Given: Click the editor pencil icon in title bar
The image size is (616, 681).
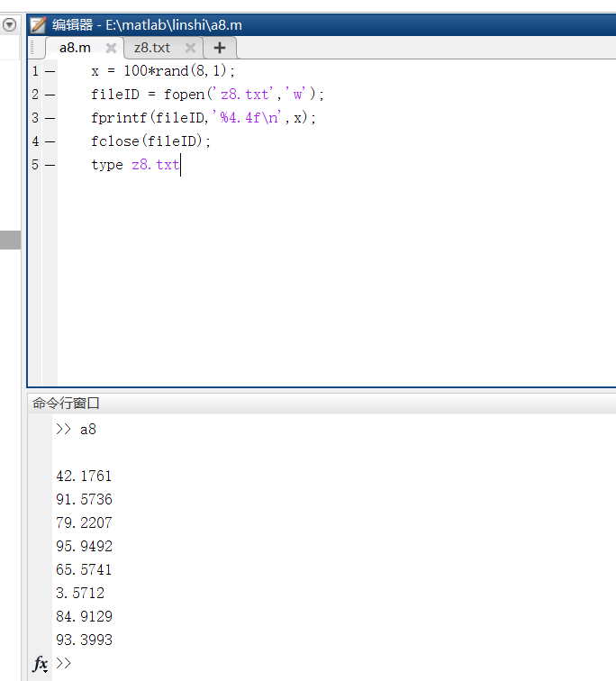Looking at the screenshot, I should pyautogui.click(x=38, y=25).
